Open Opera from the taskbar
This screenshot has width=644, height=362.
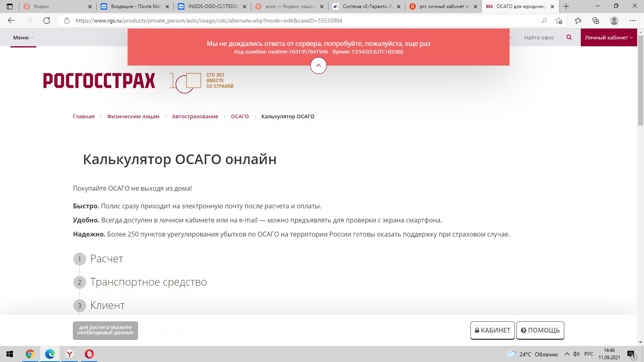coord(89,354)
